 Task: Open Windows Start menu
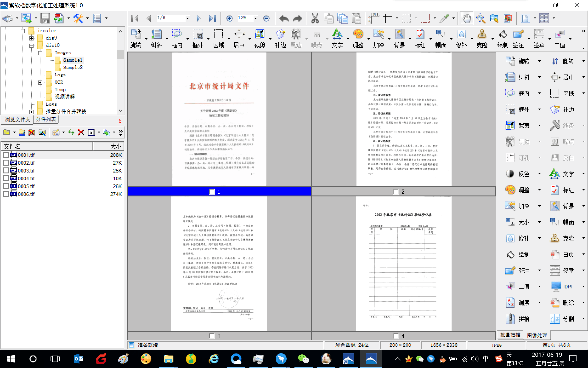[x=11, y=359]
